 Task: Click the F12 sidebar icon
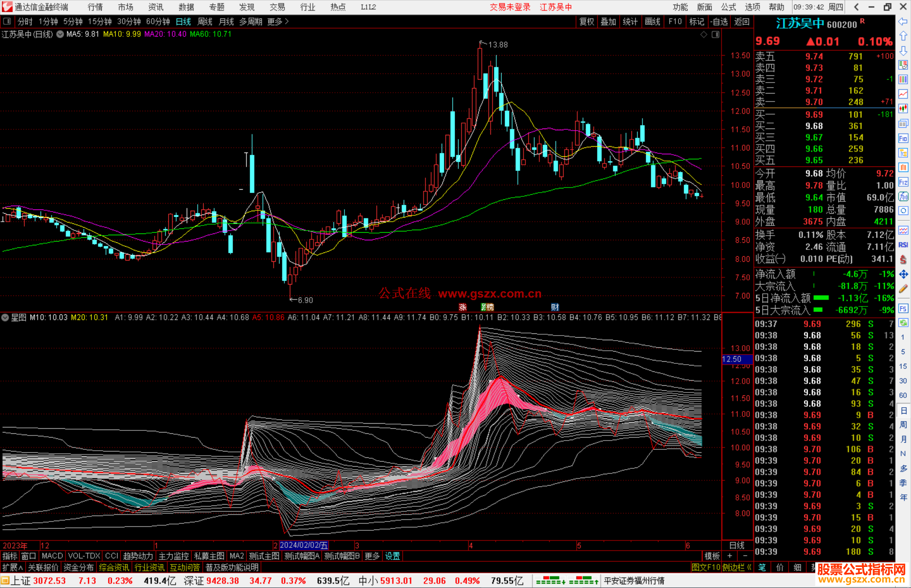pyautogui.click(x=903, y=182)
